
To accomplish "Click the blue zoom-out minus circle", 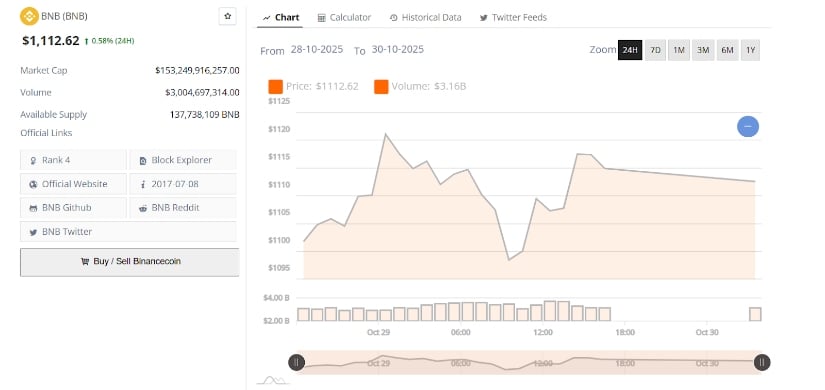I will pyautogui.click(x=748, y=126).
